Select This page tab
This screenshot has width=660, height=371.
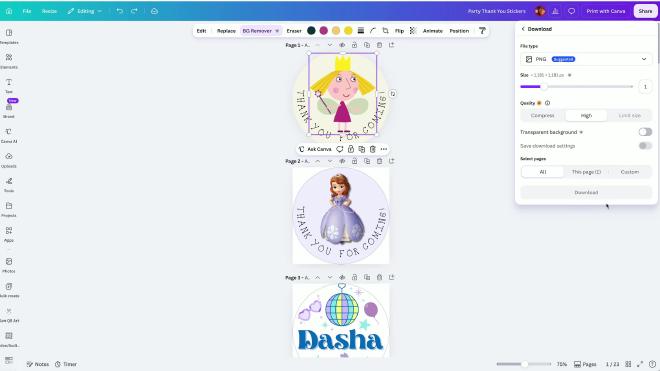coord(586,172)
